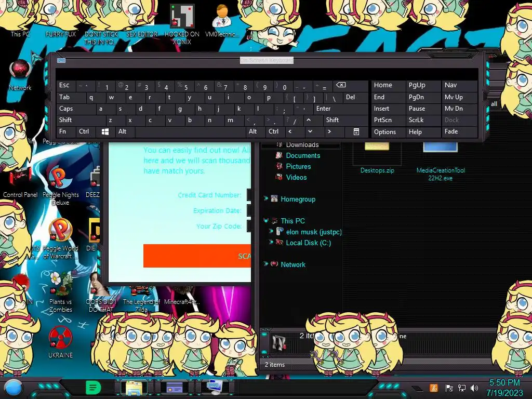This screenshot has width=532, height=399.
Task: Click the Windows logo key on keyboard
Action: pyautogui.click(x=105, y=131)
